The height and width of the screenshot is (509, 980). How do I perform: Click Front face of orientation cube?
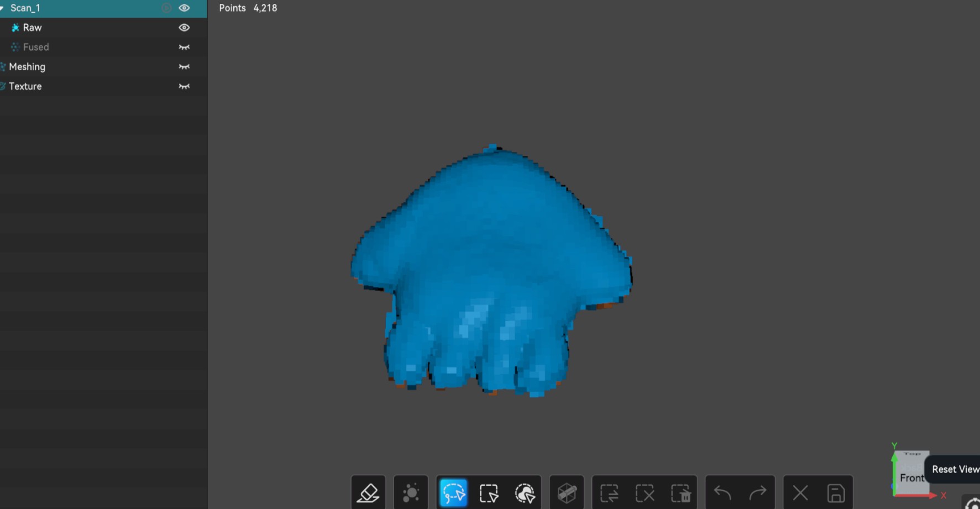(911, 477)
